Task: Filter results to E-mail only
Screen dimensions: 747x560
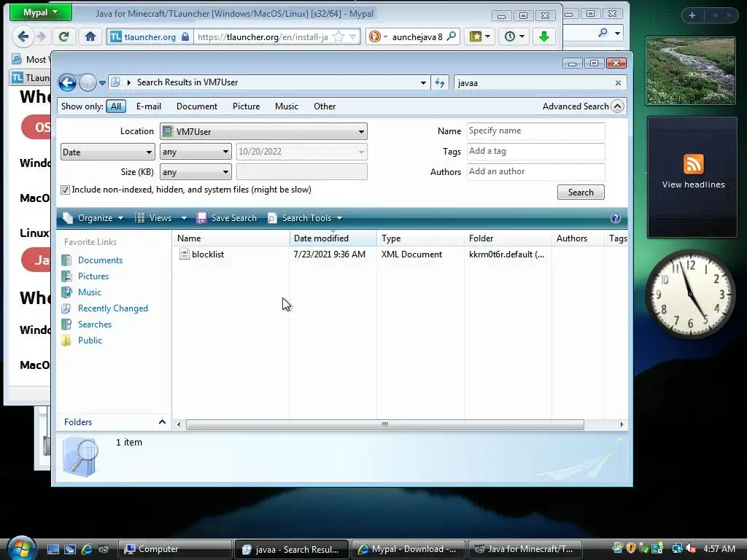Action: (x=149, y=106)
